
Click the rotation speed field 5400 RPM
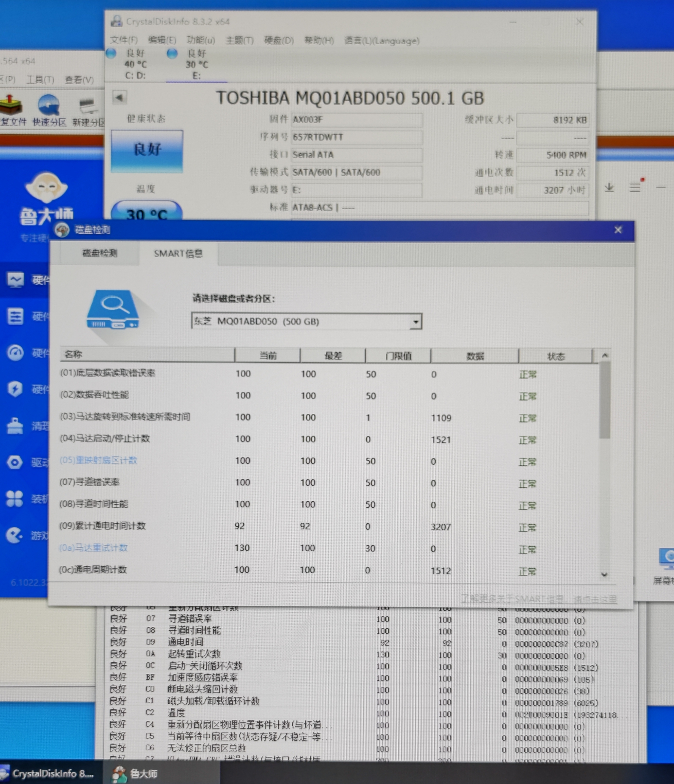click(x=553, y=155)
